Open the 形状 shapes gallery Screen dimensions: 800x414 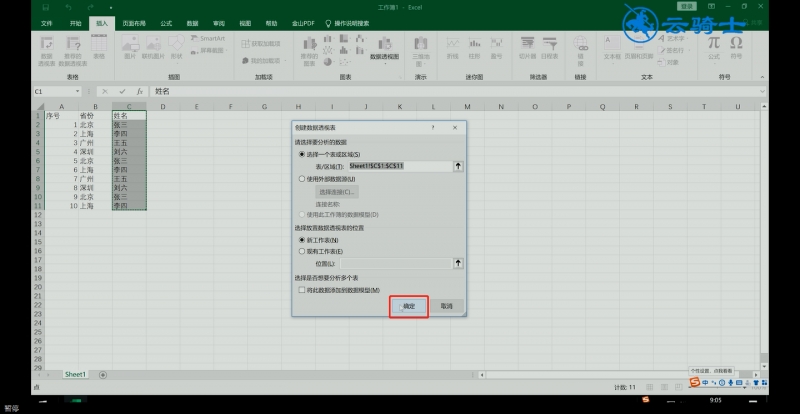[177, 50]
